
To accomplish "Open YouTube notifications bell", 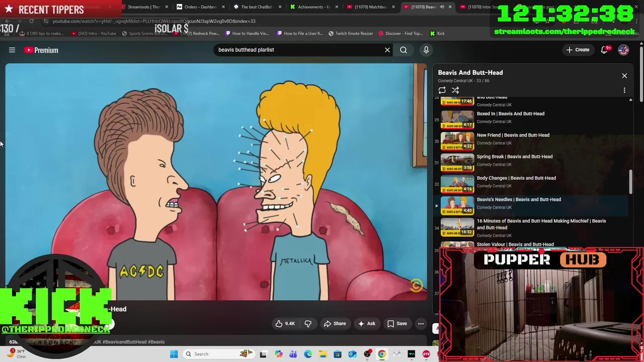I will pos(604,50).
